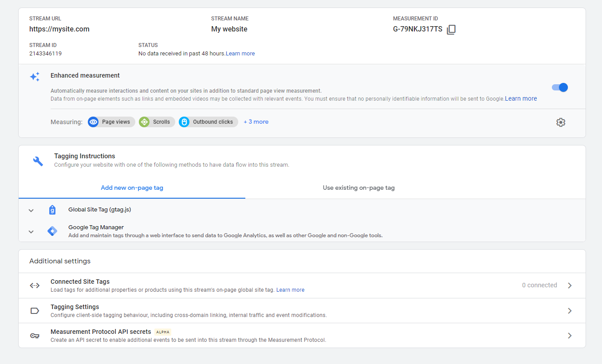Click measurement ID G-79NKJ317TS text

417,29
